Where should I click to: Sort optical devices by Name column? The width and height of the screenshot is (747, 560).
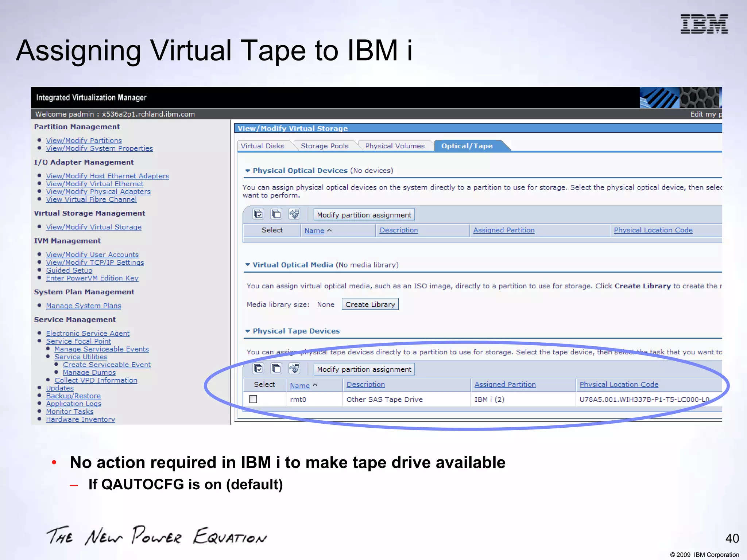[314, 230]
